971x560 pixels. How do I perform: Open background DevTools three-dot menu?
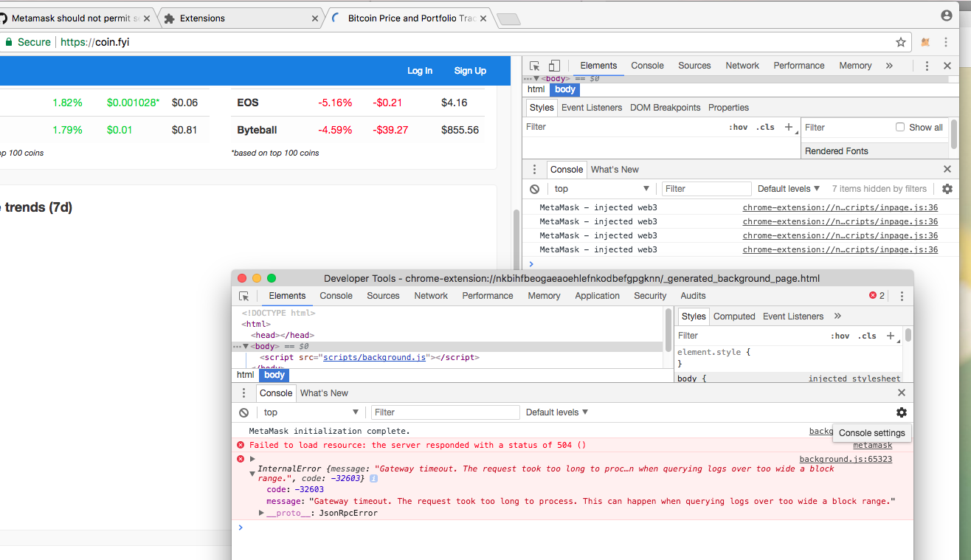pyautogui.click(x=902, y=296)
